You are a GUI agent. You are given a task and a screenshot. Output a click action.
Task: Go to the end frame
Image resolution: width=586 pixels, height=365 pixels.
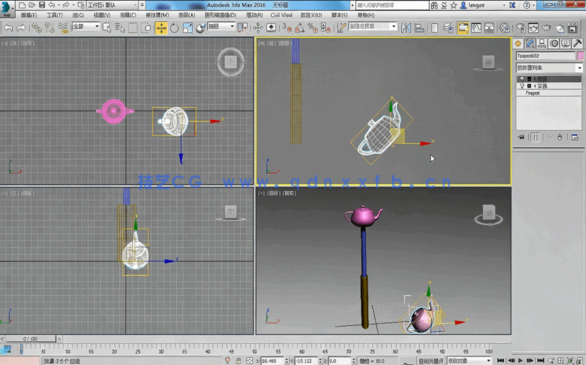[540, 361]
